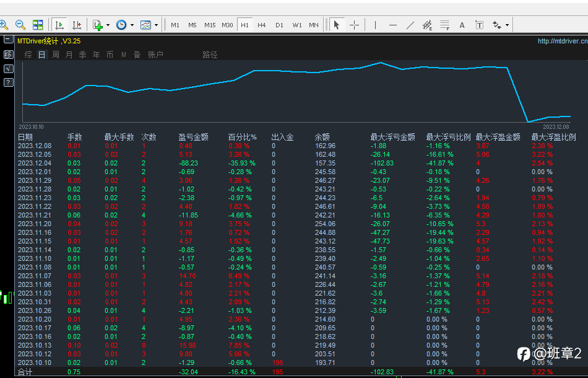The image size is (588, 378).
Task: Select the Text Label 'T' tool
Action: [x=479, y=25]
